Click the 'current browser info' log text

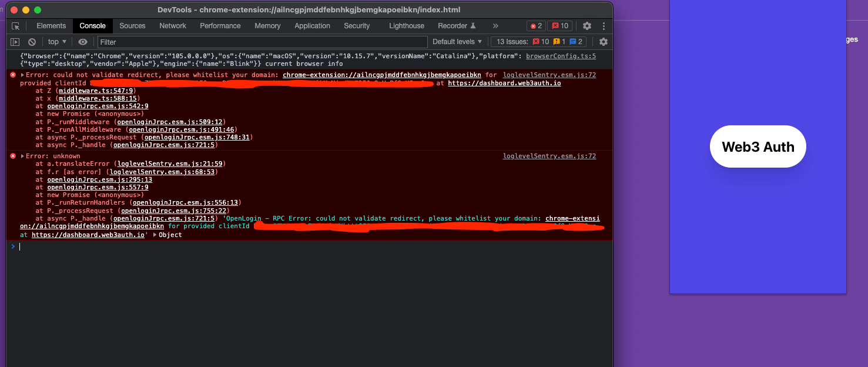(304, 64)
